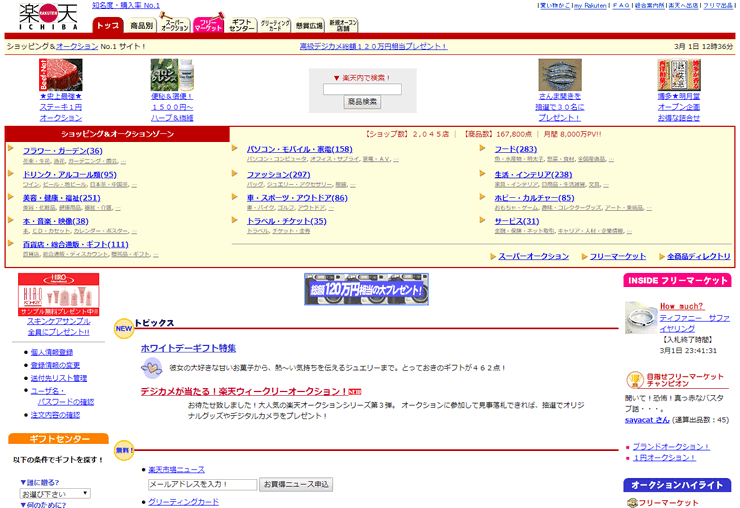Open the ブランドオークション! link
740x508 pixels.
click(671, 447)
